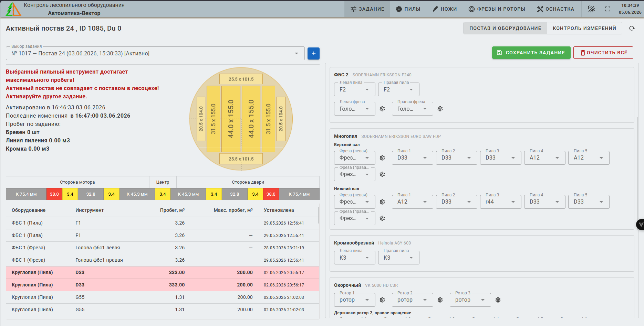Open gear for upper shaft right cutter
Screen dimensions: 644x326
pyautogui.click(x=382, y=174)
